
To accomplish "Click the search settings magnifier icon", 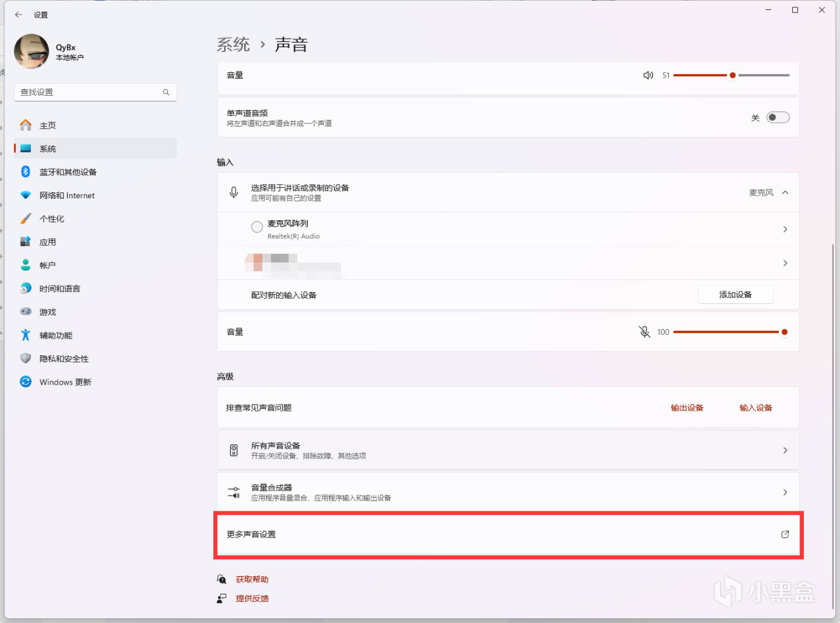I will (x=166, y=93).
